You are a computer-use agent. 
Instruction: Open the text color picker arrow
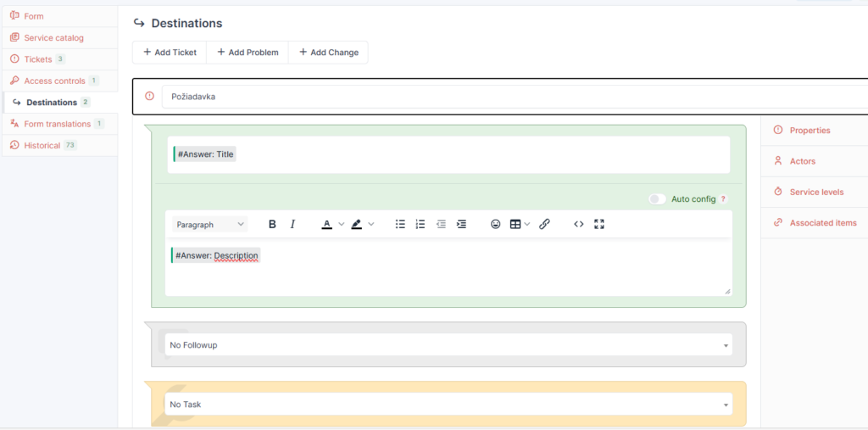(342, 224)
